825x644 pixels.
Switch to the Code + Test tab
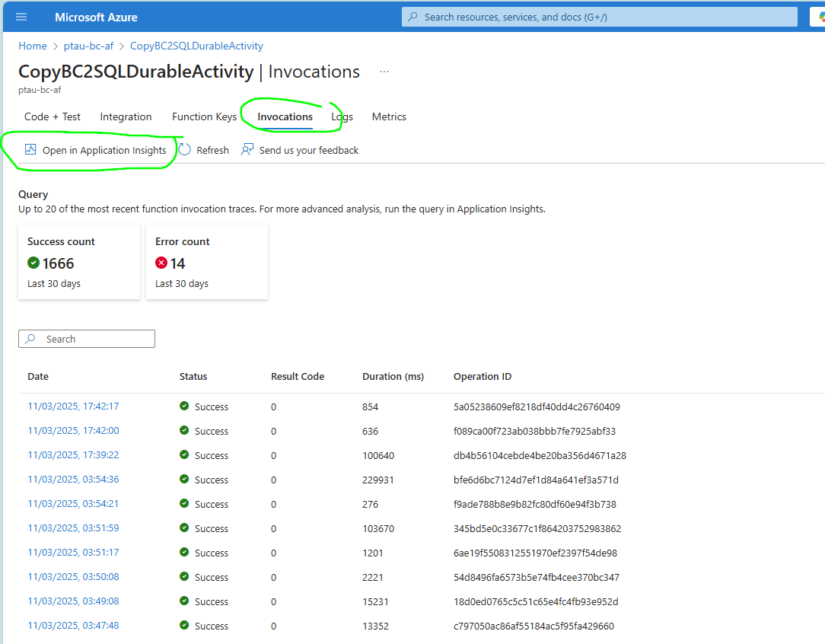52,116
